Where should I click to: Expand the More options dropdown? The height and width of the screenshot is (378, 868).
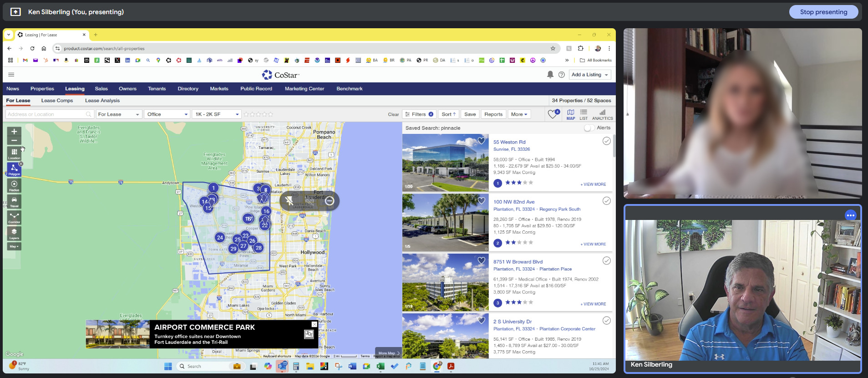pyautogui.click(x=519, y=114)
